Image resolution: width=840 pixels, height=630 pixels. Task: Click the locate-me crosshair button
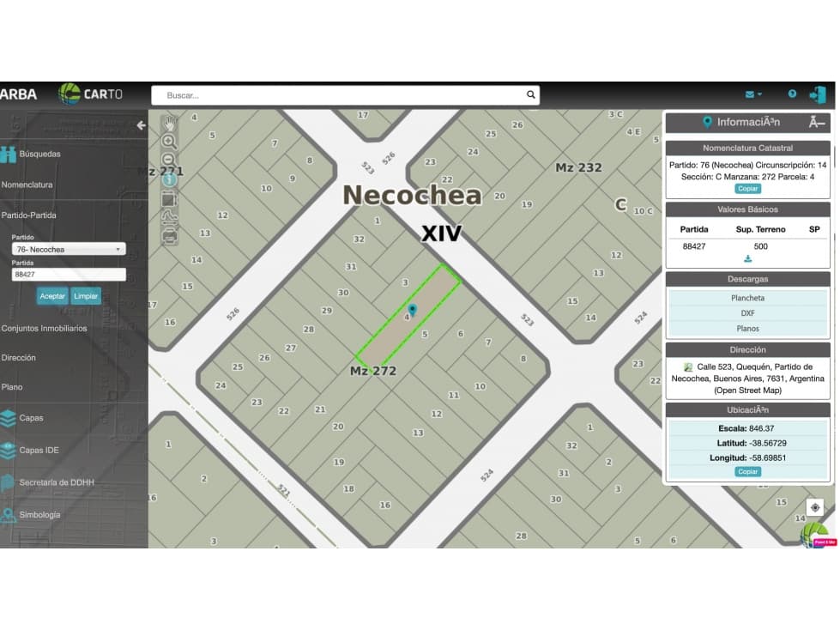click(x=815, y=507)
